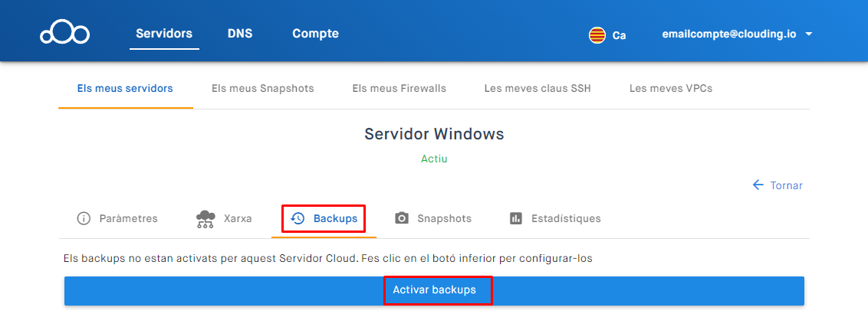Click the Clouding logo icon
Image resolution: width=868 pixels, height=327 pixels.
pyautogui.click(x=65, y=34)
